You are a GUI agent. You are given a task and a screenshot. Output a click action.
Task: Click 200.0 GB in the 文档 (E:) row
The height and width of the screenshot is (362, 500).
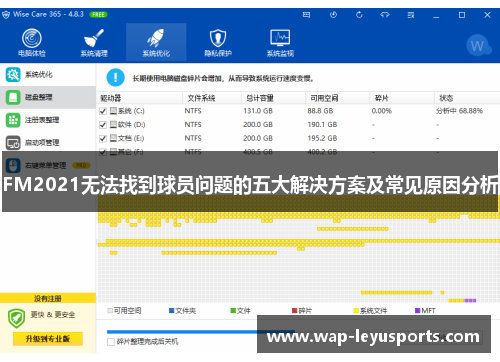click(x=258, y=138)
